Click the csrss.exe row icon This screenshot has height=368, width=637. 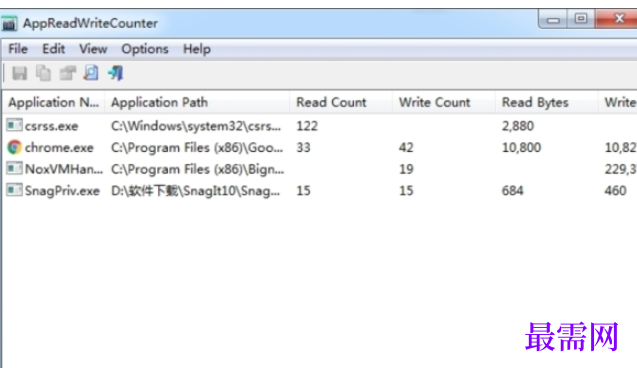[x=14, y=125]
